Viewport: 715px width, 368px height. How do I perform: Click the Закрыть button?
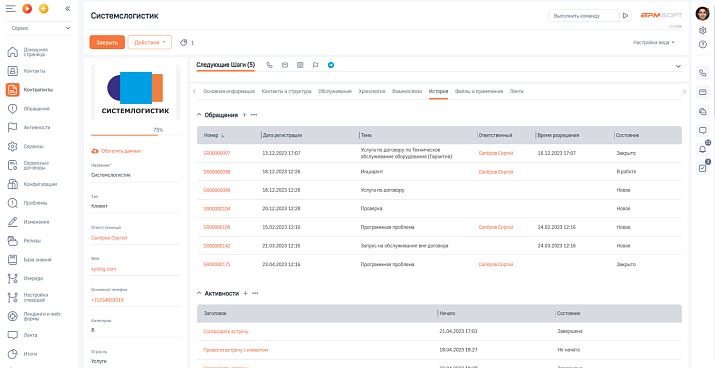107,42
